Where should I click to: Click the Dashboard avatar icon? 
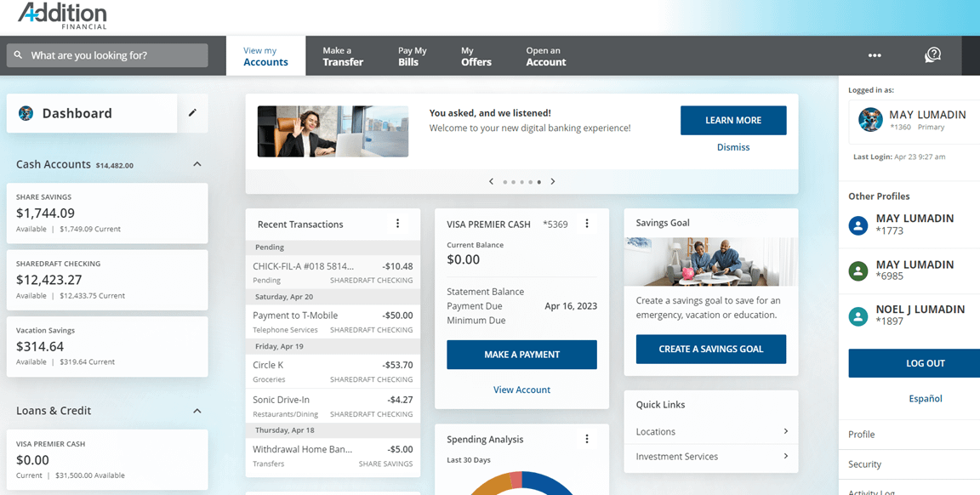[26, 113]
